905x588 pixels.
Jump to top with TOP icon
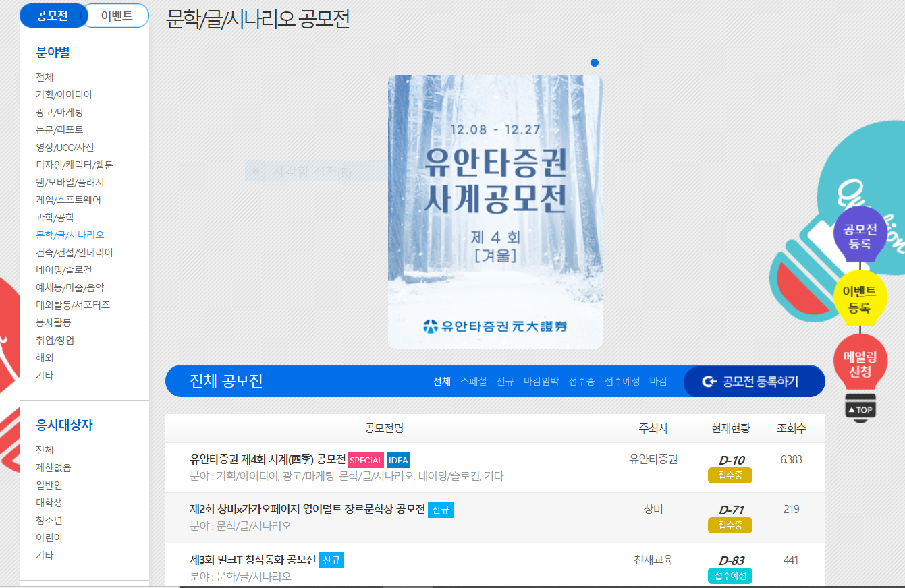pos(860,409)
